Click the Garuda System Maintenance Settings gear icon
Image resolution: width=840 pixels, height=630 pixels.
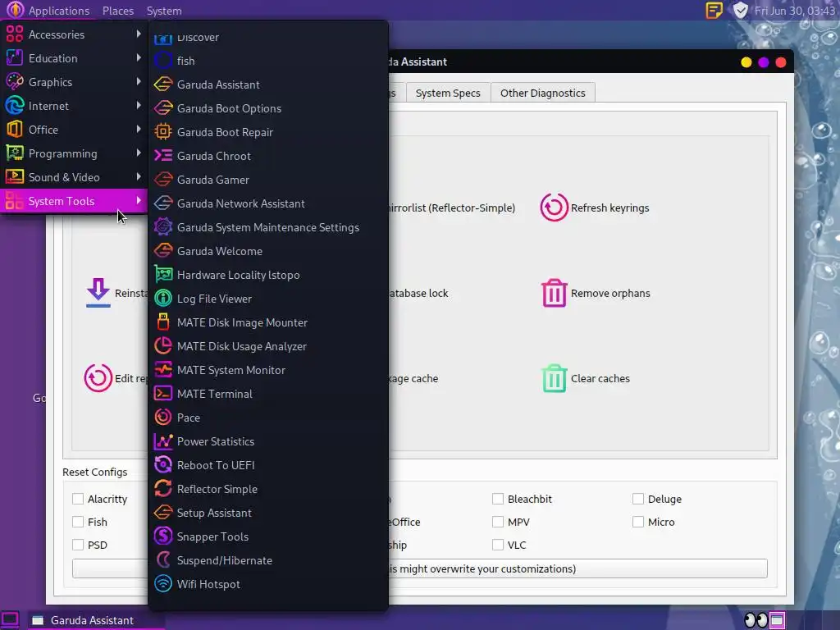tap(163, 227)
